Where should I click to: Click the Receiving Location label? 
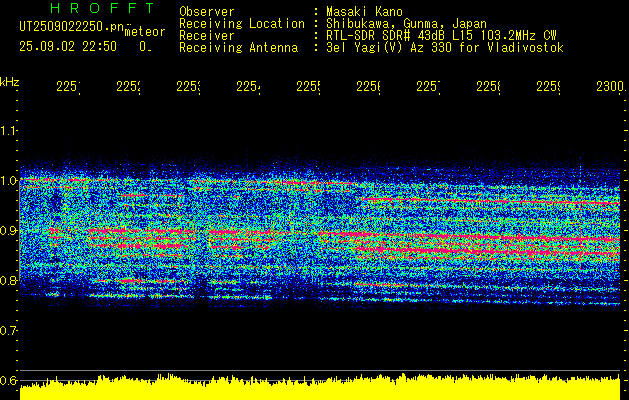(242, 24)
